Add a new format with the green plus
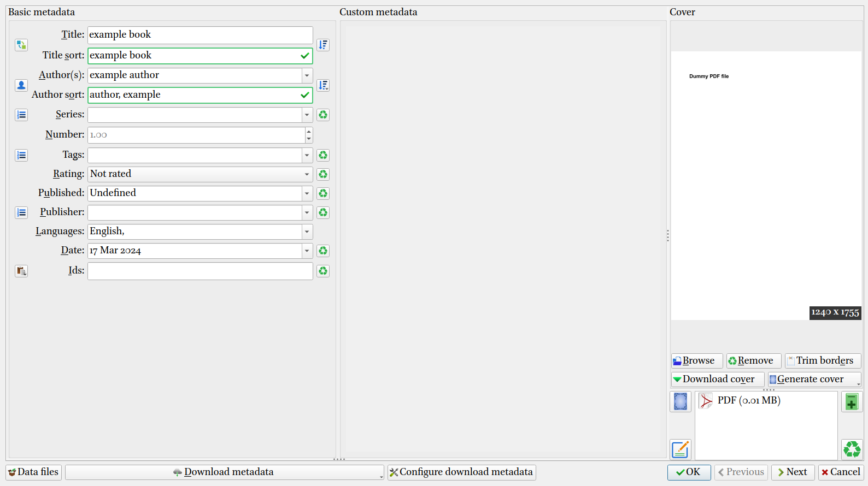Screen dimensions: 868x486 852,402
